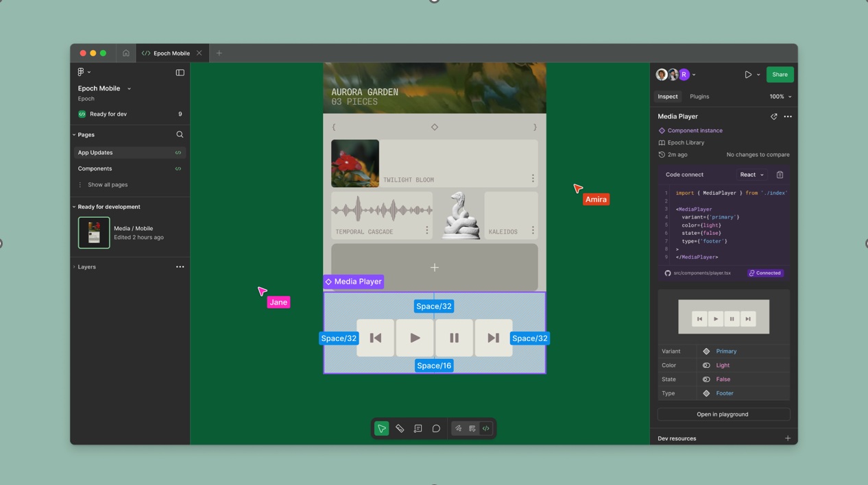
Task: Toggle Dev Mode code switch
Action: pyautogui.click(x=486, y=429)
